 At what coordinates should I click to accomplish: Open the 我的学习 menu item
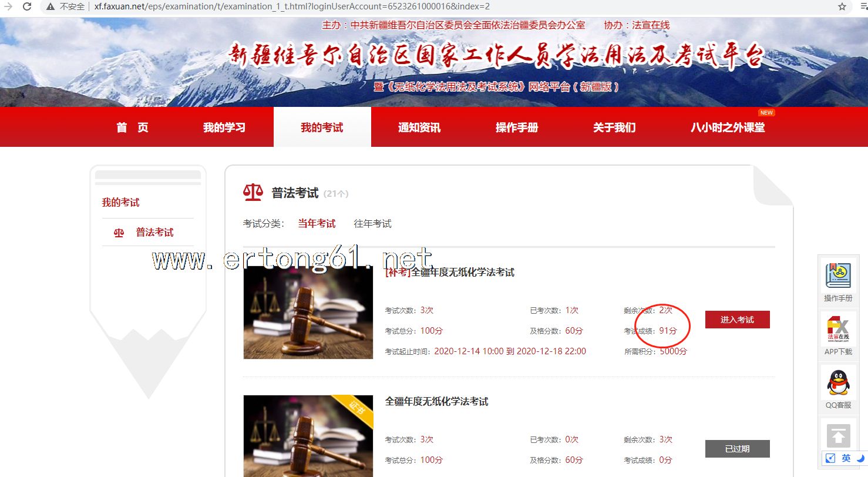224,127
